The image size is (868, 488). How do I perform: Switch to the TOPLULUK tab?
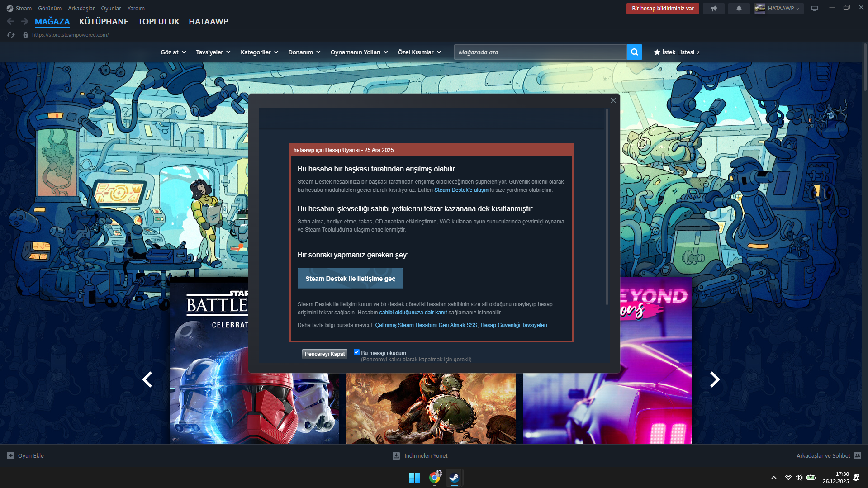[x=159, y=21]
